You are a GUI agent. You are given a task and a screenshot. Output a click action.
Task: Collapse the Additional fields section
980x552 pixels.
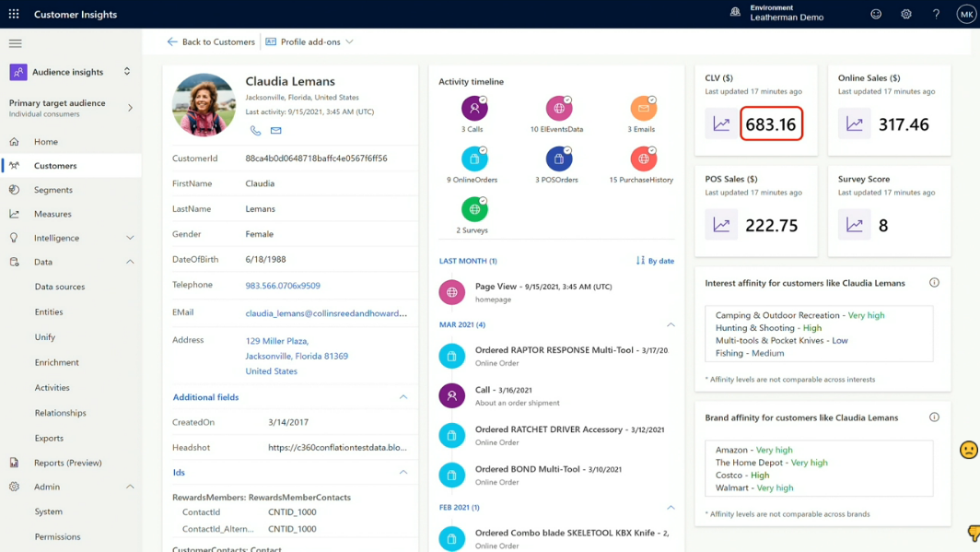click(x=402, y=397)
